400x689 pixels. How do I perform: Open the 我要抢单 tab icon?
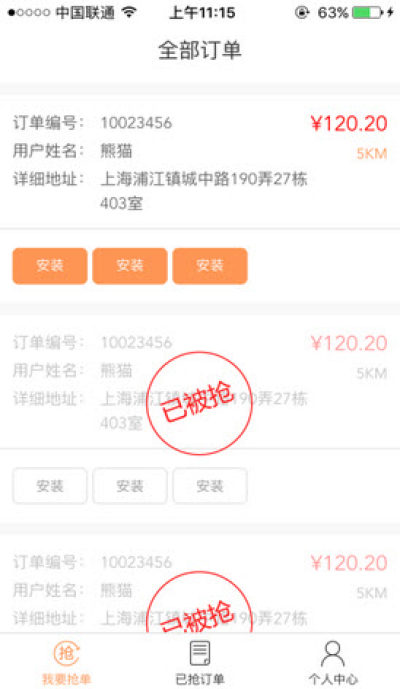coord(66,653)
